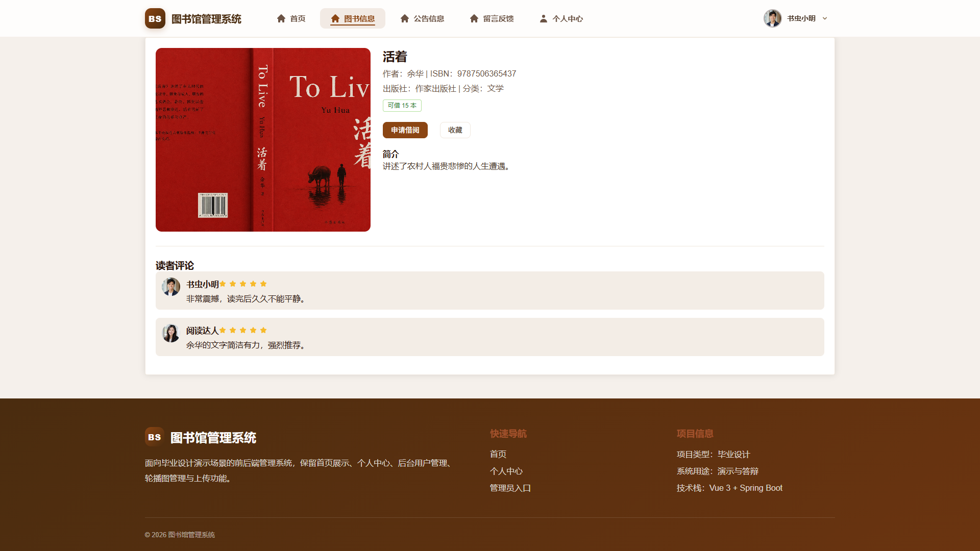The image size is (980, 551).
Task: Click the © 2026 图书馆管理系统 copyright text
Action: [180, 535]
